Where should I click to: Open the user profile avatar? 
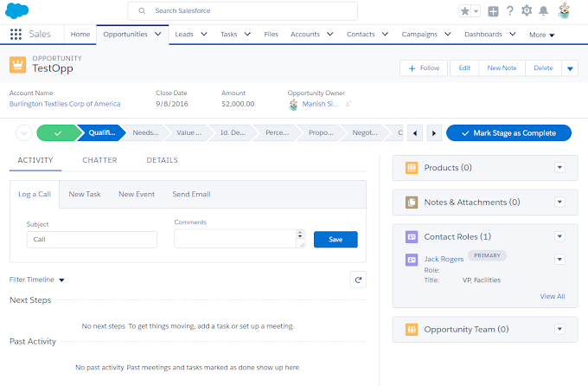[564, 11]
